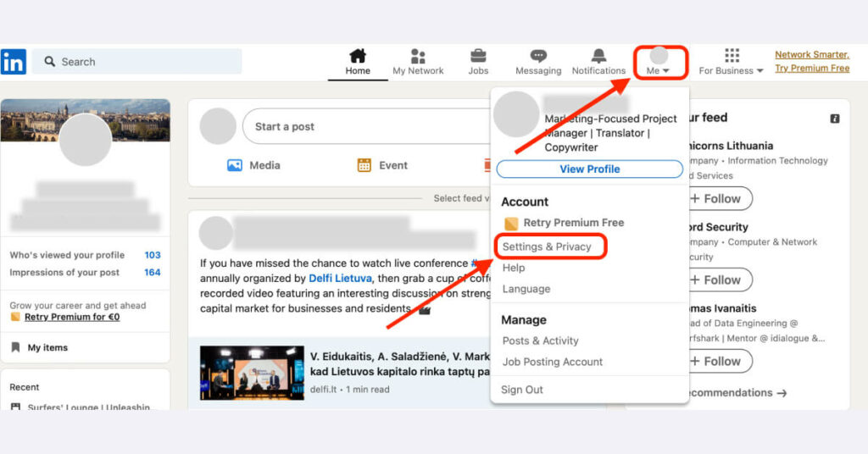
Task: Click the post author's avatar
Action: [x=216, y=233]
